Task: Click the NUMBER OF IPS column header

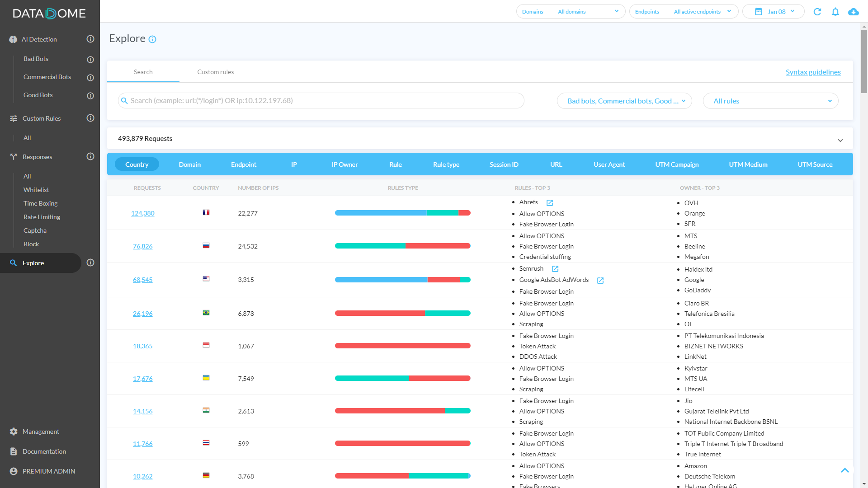Action: (x=258, y=188)
